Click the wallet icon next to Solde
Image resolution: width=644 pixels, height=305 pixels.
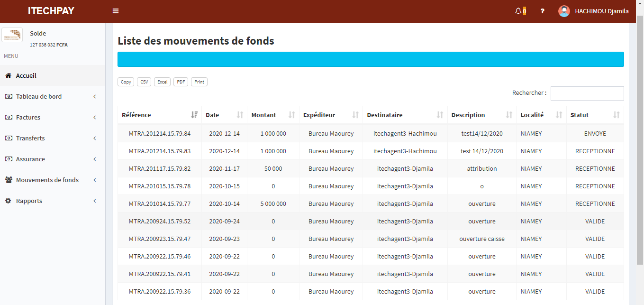click(12, 35)
